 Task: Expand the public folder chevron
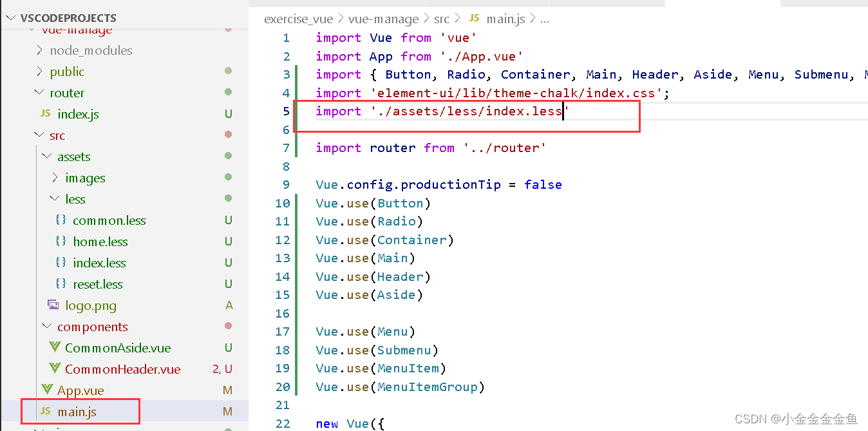click(x=40, y=72)
